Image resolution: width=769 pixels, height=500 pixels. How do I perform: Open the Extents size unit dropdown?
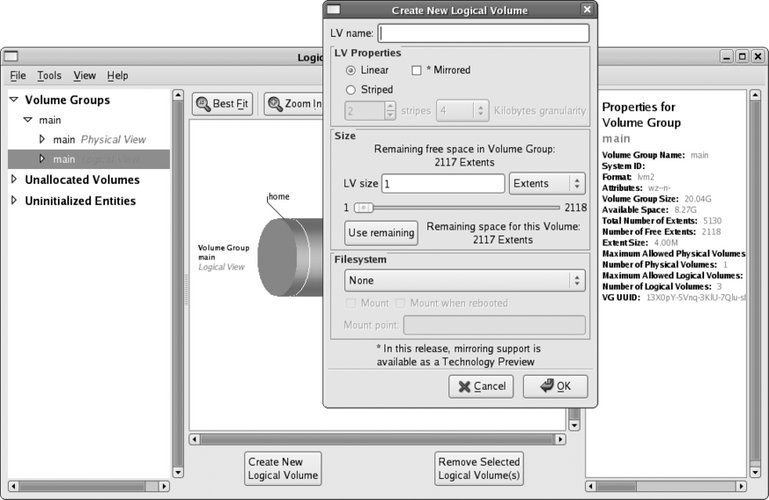pos(546,184)
